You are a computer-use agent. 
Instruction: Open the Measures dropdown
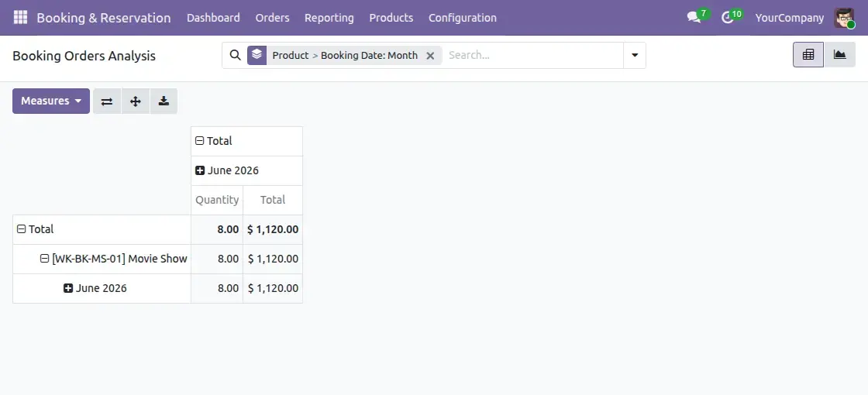coord(51,101)
